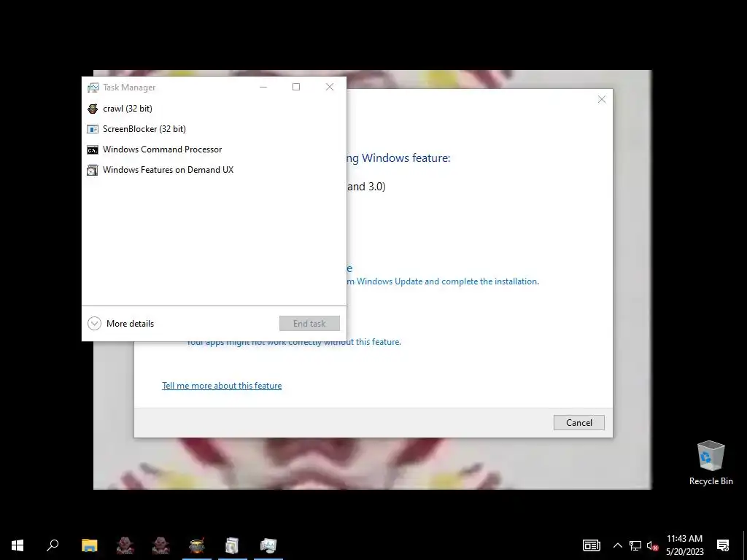Image resolution: width=747 pixels, height=560 pixels.
Task: Maximize the Task Manager window
Action: (296, 87)
